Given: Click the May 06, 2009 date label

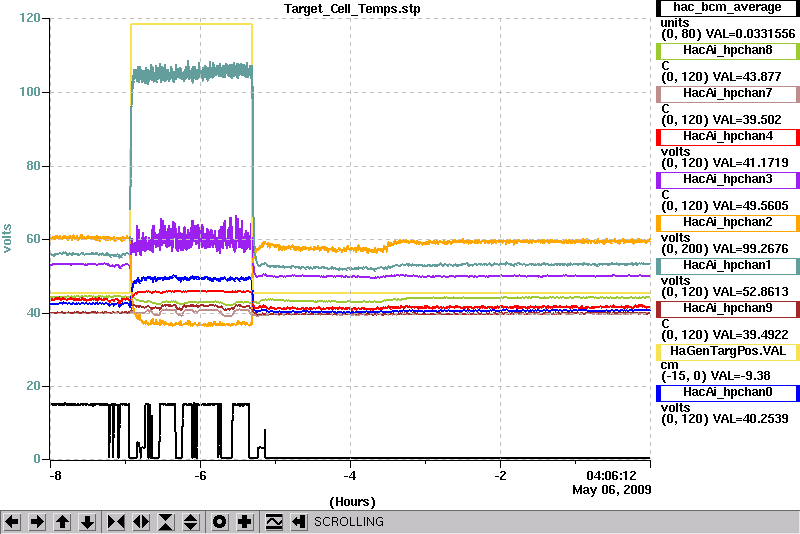Looking at the screenshot, I should pyautogui.click(x=612, y=490).
